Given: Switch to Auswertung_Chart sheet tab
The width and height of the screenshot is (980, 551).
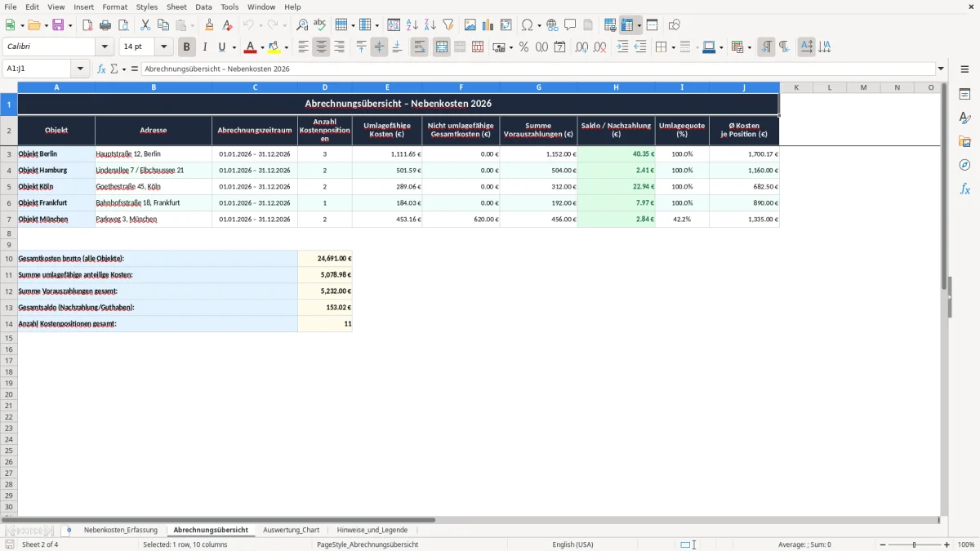Looking at the screenshot, I should point(292,530).
